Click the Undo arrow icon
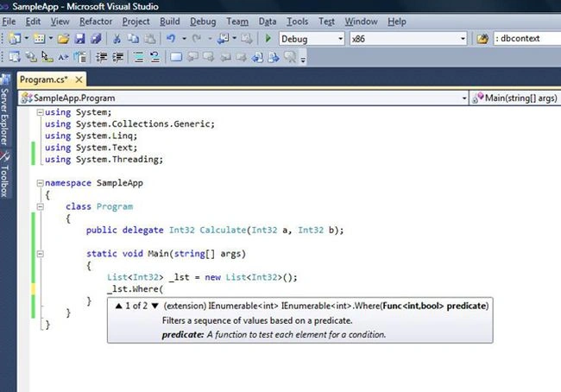561x392 pixels. coord(171,38)
